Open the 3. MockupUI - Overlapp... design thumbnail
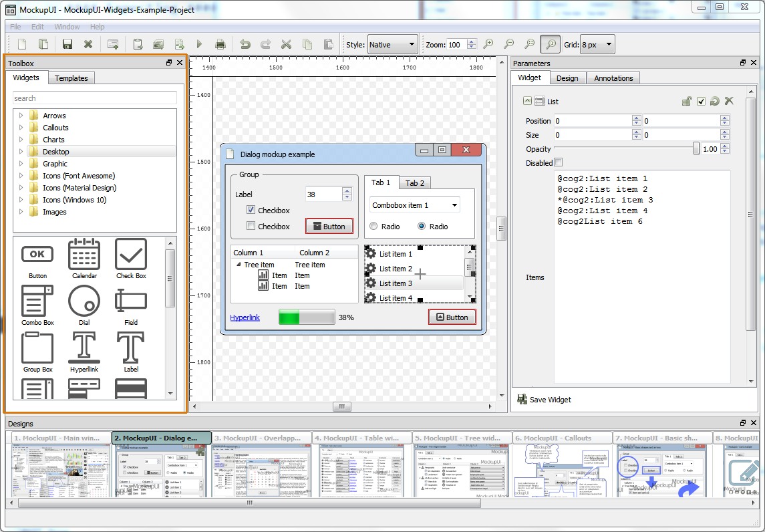Image resolution: width=765 pixels, height=532 pixels. [262, 464]
